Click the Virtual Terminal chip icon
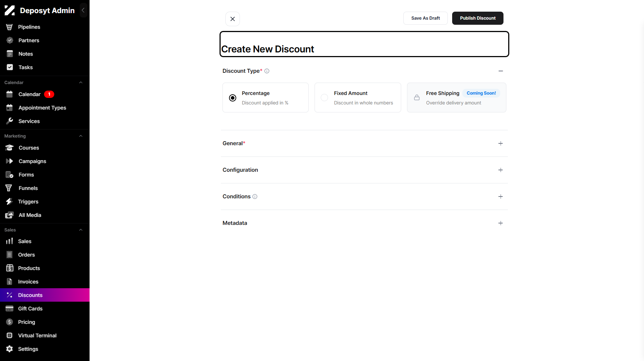This screenshot has height=361, width=644. point(10,336)
